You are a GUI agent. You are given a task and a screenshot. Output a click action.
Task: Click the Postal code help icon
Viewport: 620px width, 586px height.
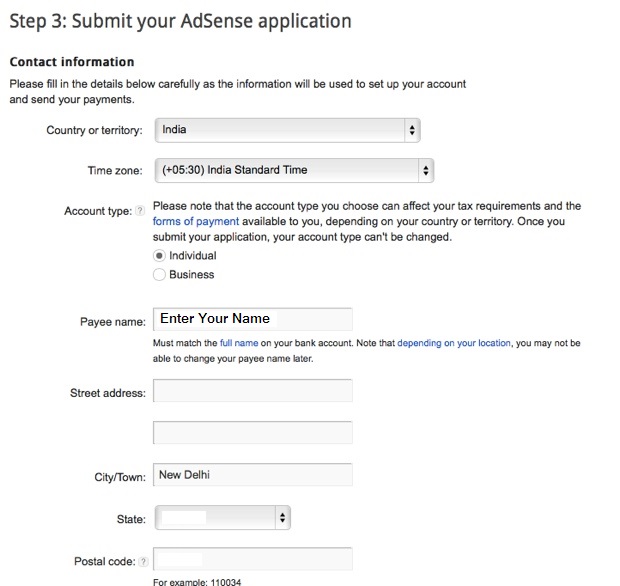tap(143, 562)
